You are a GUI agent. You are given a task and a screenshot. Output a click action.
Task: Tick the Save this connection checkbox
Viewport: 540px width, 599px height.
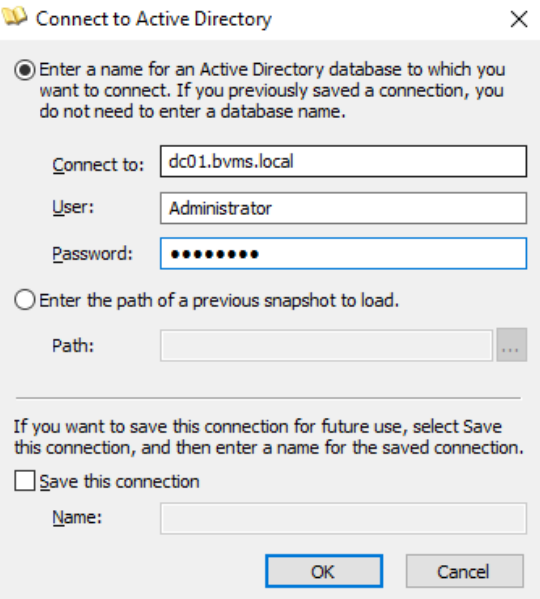click(25, 481)
